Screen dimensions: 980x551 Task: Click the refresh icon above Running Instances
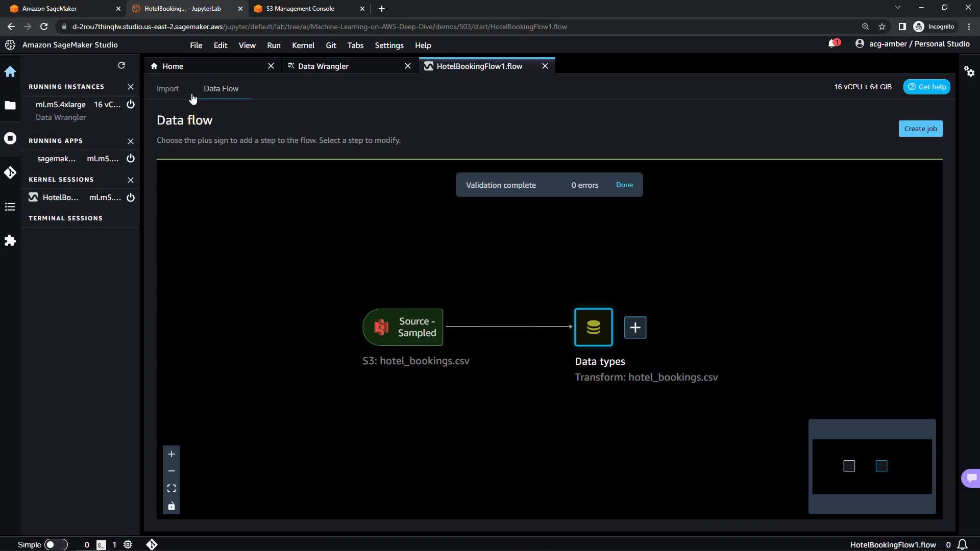point(121,65)
